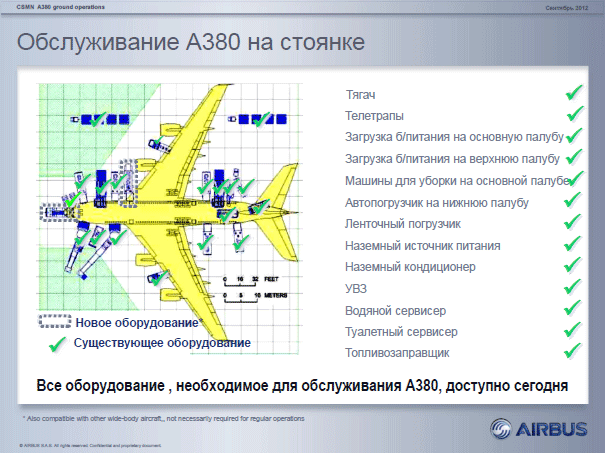Select the list item Водяной сервисер
The height and width of the screenshot is (453, 605).
395,311
